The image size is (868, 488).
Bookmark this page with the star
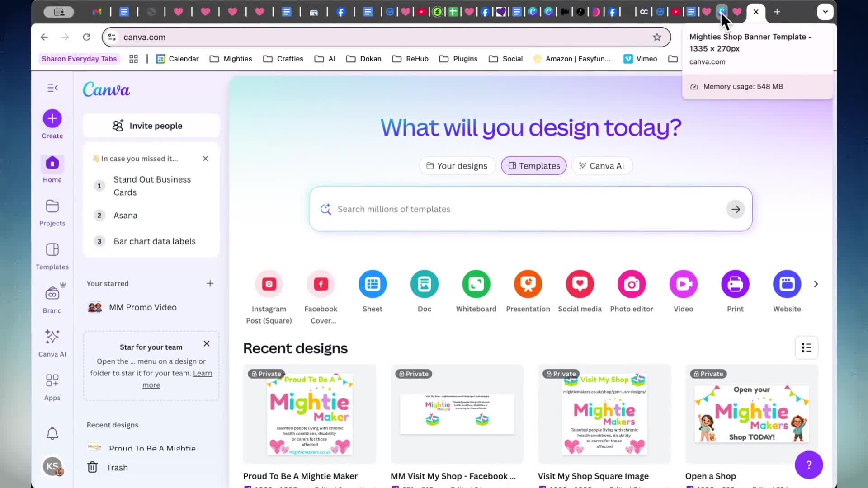point(657,37)
